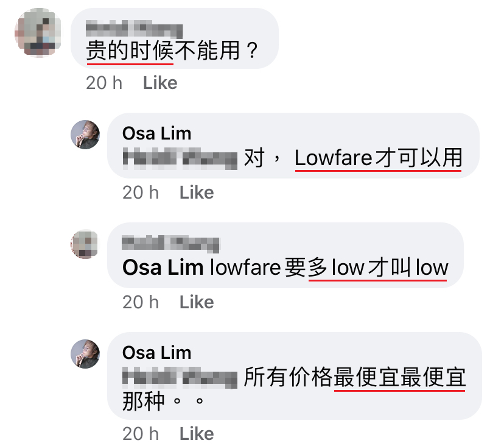Click Osa Lim's avatar beside the last reply
504x446 pixels.
pos(85,354)
